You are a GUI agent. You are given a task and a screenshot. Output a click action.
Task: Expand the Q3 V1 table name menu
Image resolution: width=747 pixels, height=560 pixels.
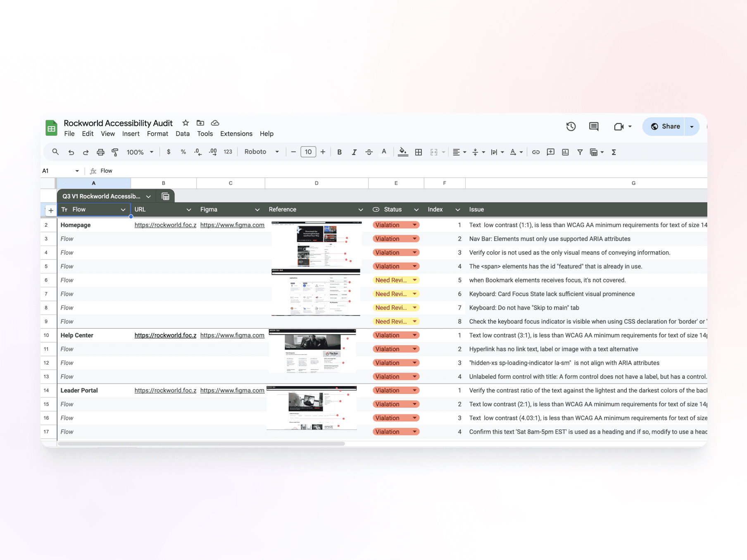(148, 197)
